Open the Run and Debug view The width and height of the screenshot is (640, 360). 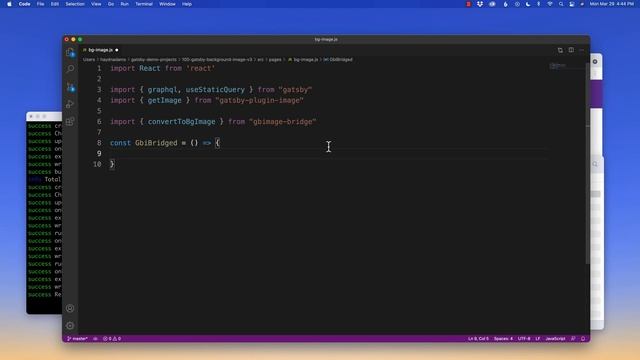point(70,104)
